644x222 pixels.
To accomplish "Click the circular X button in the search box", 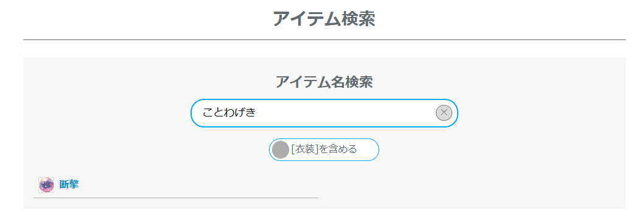I will click(x=444, y=113).
